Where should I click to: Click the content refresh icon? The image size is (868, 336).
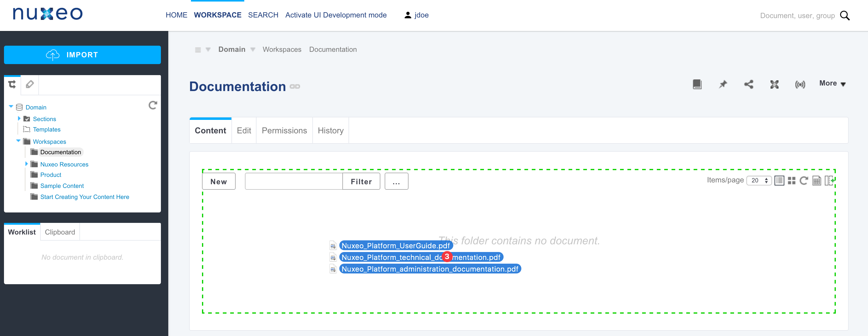[804, 181]
